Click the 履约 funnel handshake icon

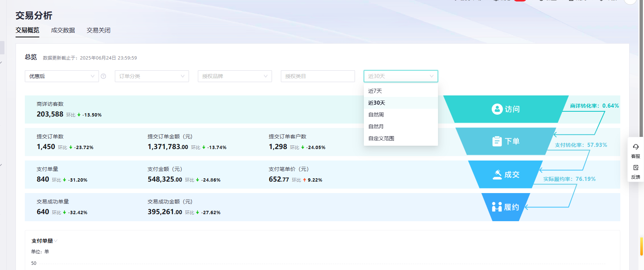pyautogui.click(x=497, y=207)
